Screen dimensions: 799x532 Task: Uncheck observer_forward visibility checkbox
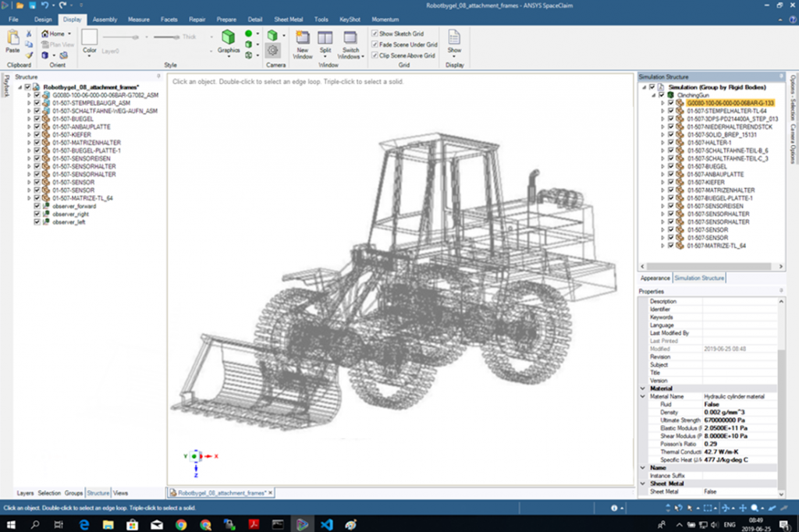point(37,206)
